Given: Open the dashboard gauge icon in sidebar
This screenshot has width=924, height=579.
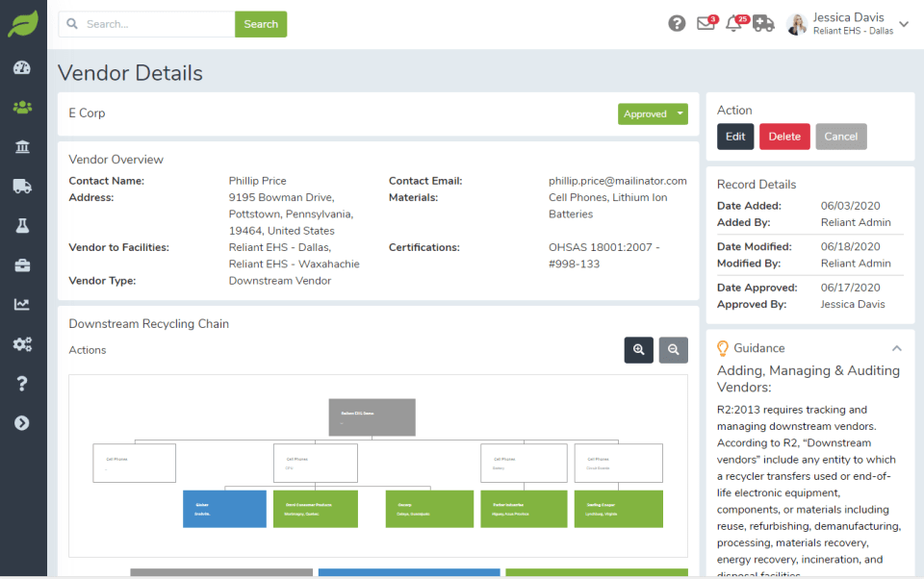Looking at the screenshot, I should tap(22, 68).
